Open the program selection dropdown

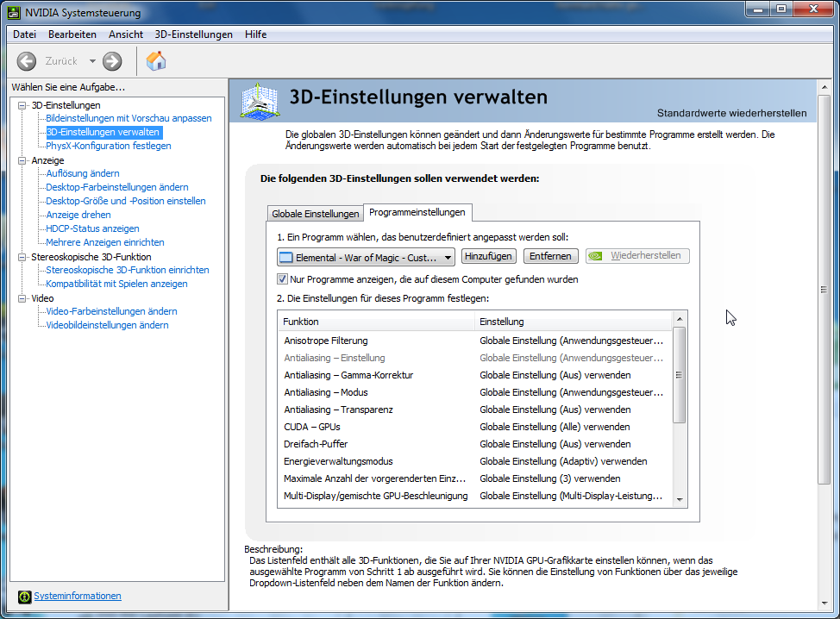448,257
